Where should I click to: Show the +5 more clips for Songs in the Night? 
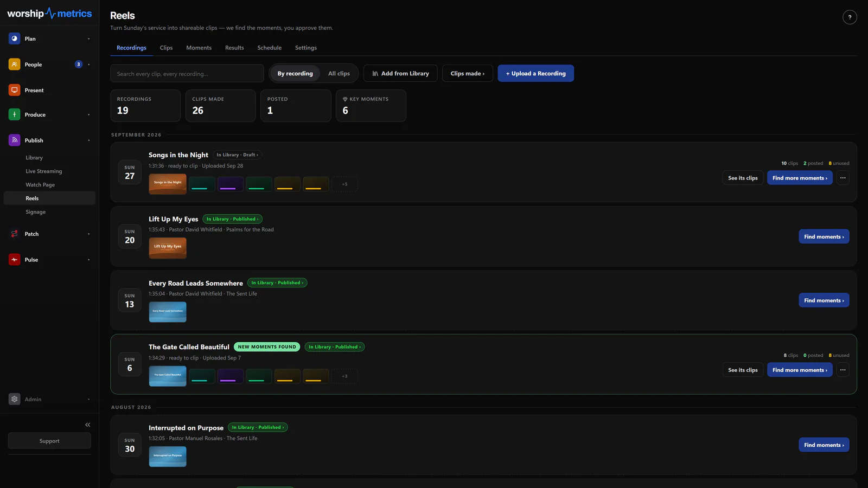pos(344,184)
